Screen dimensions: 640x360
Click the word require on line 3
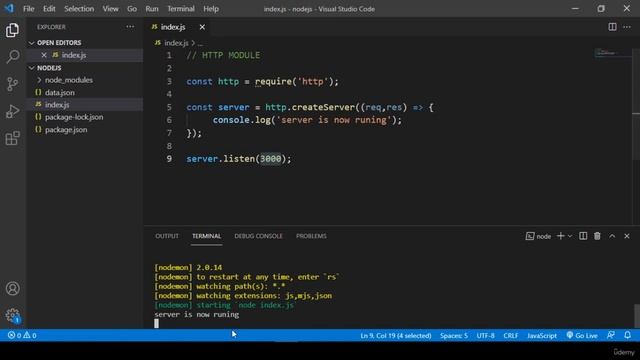[273, 82]
